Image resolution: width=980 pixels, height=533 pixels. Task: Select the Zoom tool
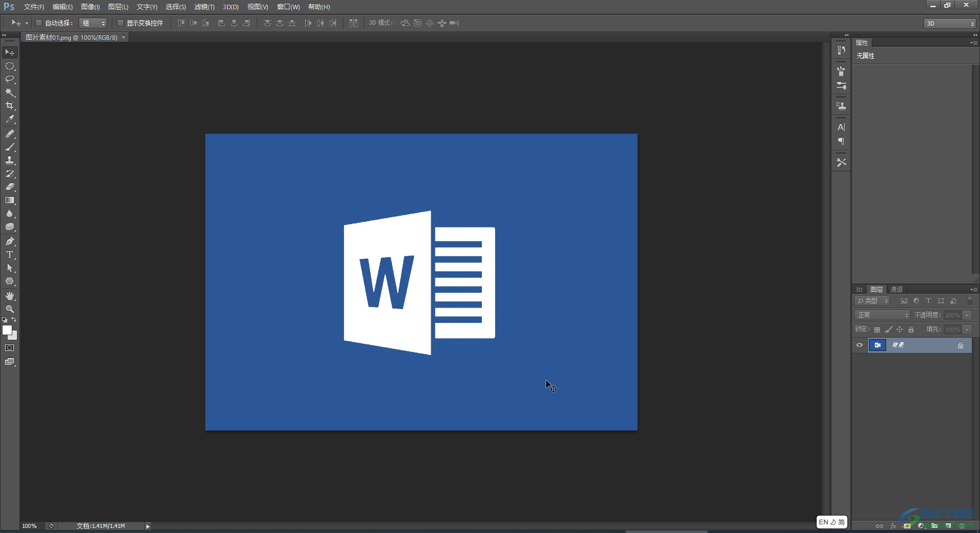[x=10, y=309]
